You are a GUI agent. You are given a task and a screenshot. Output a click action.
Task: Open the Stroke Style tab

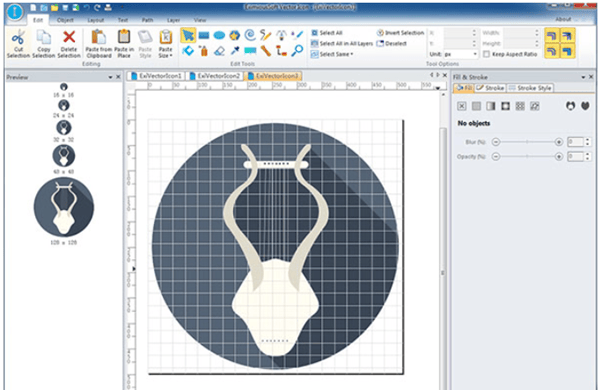(530, 88)
